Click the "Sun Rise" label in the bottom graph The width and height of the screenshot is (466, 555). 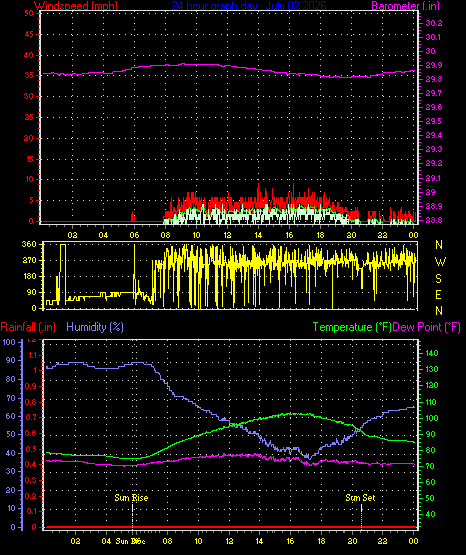[x=131, y=498]
